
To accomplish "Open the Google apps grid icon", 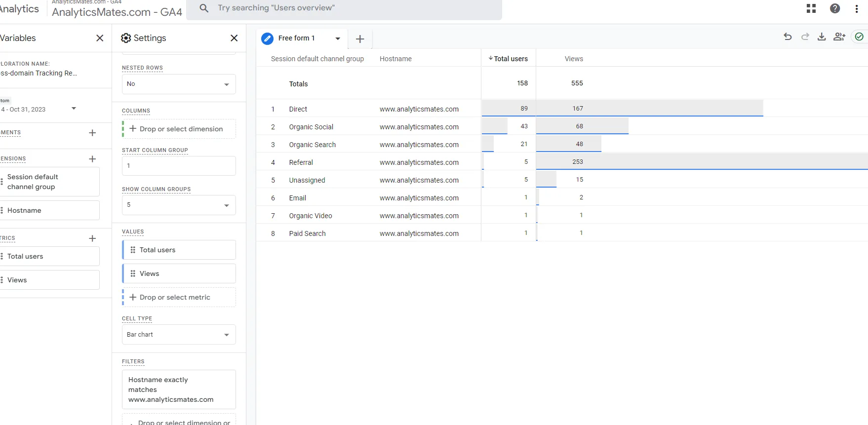I will tap(811, 8).
